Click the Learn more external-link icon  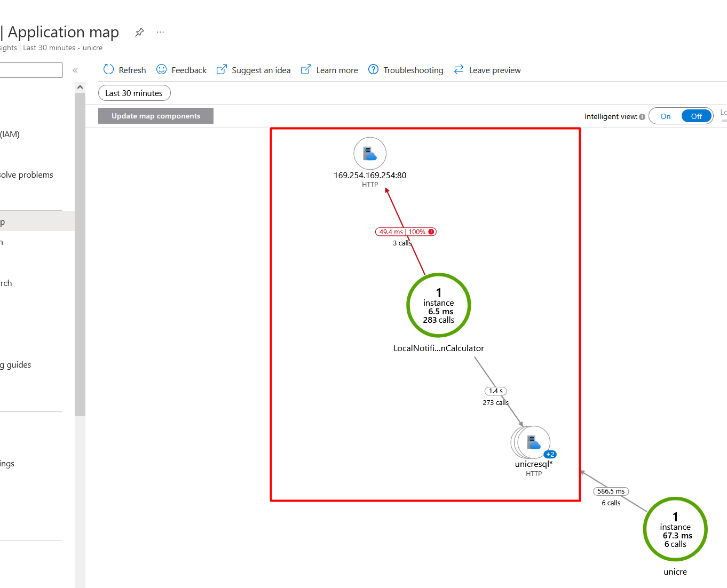306,69
